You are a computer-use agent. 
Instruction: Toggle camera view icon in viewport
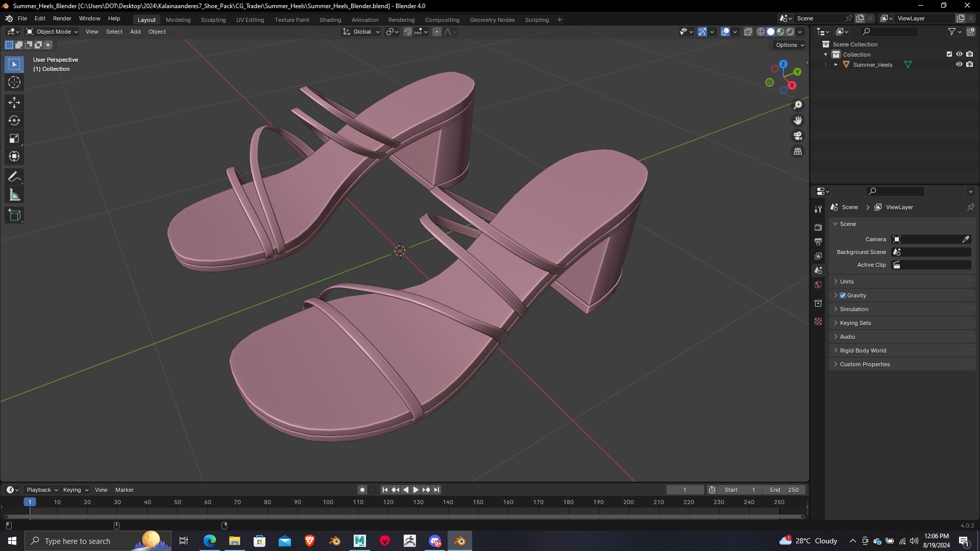tap(798, 136)
